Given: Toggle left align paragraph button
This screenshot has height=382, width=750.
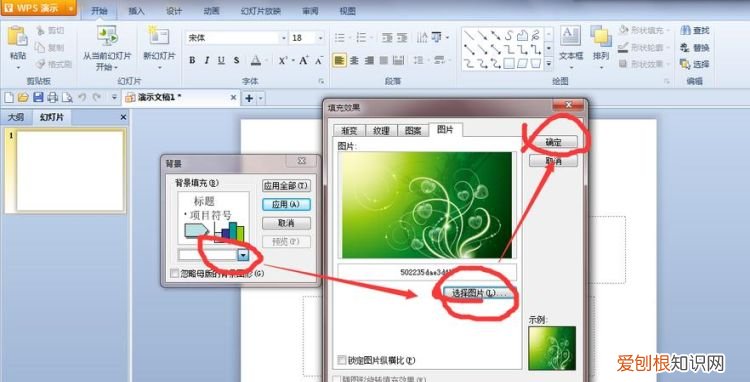Looking at the screenshot, I should 340,61.
